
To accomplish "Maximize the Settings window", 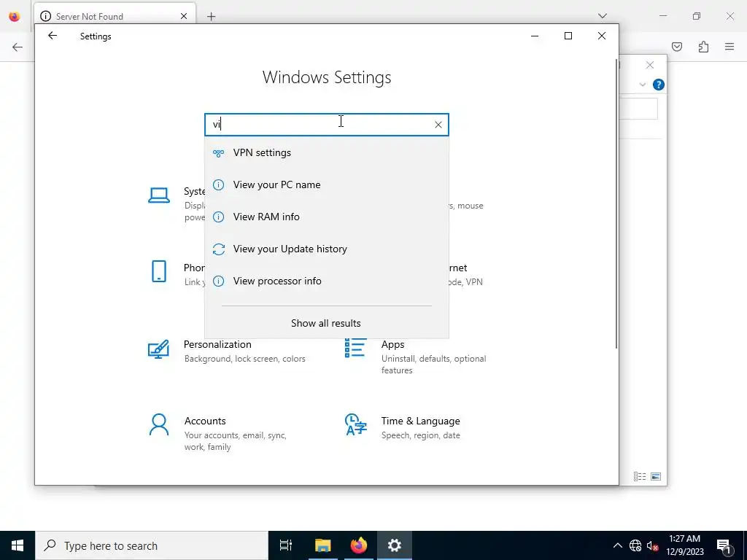I will [x=568, y=36].
